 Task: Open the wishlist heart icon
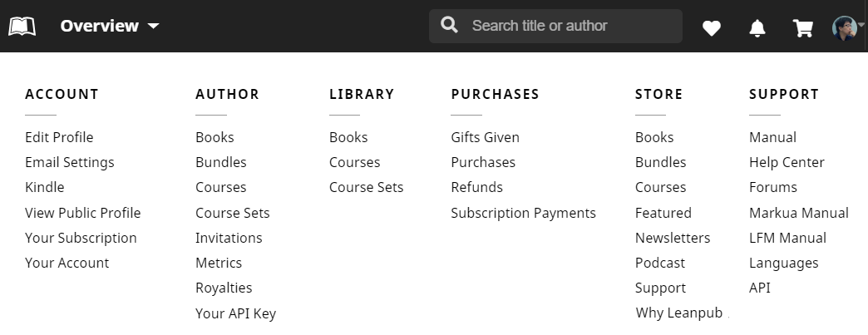point(711,28)
